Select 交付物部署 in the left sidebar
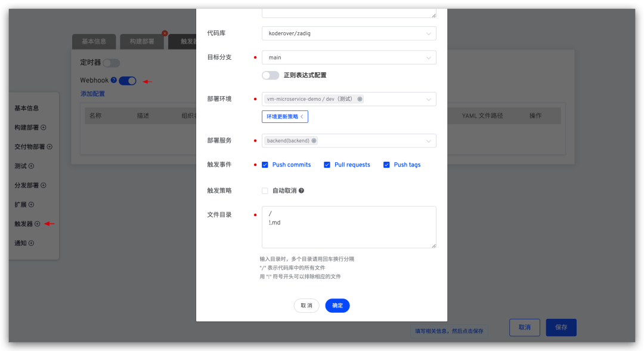The height and width of the screenshot is (351, 644). click(x=30, y=147)
